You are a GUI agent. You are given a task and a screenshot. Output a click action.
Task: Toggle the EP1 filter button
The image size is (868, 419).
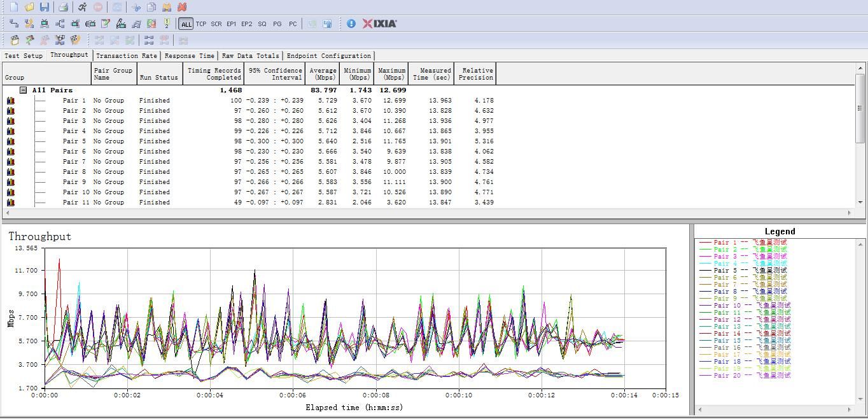(x=231, y=24)
